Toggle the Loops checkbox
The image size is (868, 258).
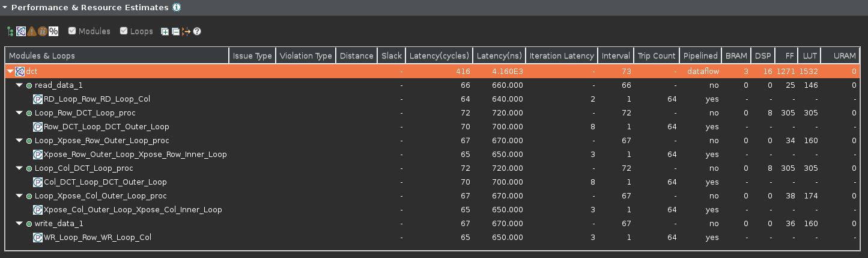(124, 31)
